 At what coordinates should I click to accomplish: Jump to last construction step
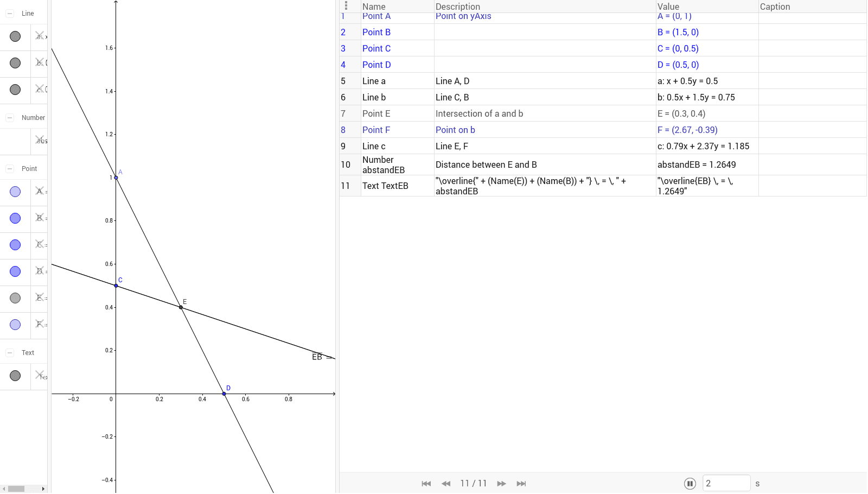click(x=521, y=484)
